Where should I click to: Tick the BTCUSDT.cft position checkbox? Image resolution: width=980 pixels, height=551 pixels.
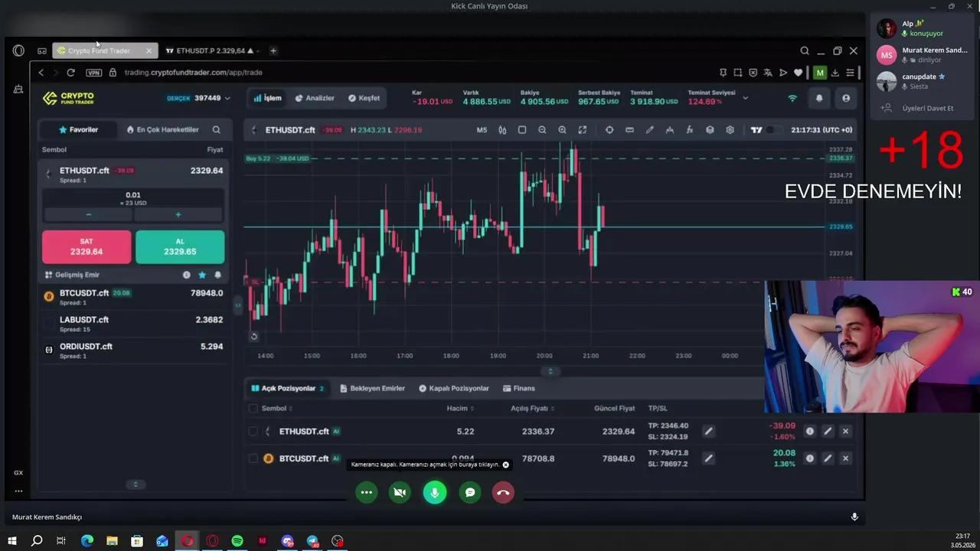pyautogui.click(x=253, y=458)
